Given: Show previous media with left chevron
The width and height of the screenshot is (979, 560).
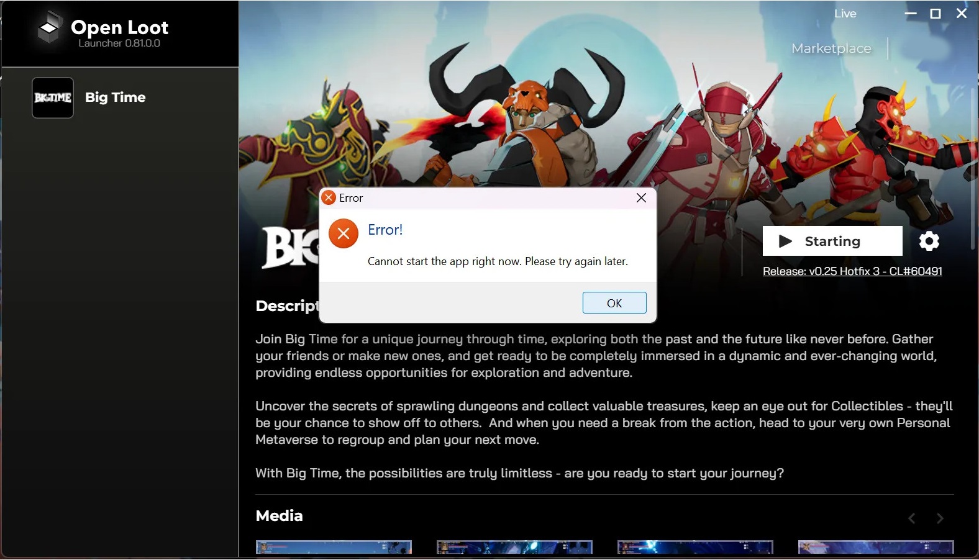Looking at the screenshot, I should [x=911, y=518].
